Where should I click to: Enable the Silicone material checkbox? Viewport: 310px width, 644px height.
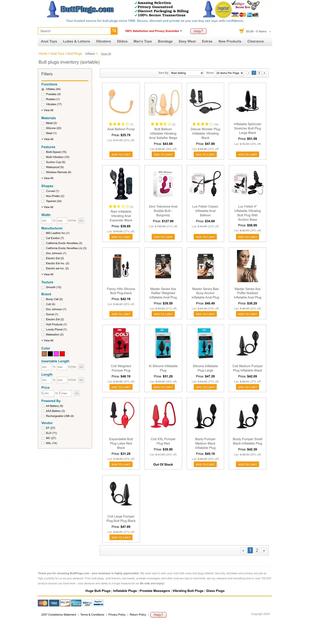point(43,128)
